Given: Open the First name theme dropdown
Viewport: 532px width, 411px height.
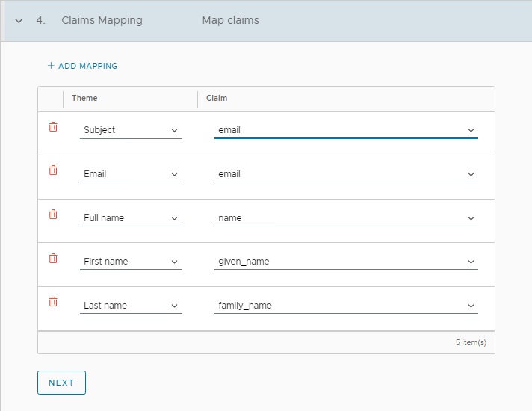Looking at the screenshot, I should [x=131, y=262].
